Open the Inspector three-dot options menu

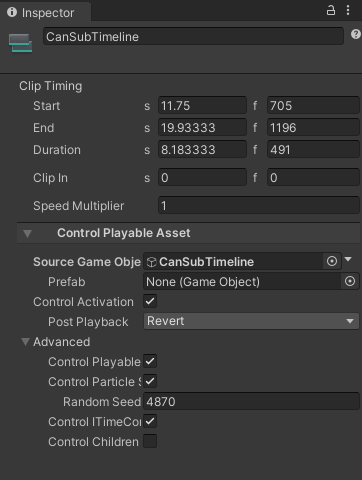pos(348,10)
